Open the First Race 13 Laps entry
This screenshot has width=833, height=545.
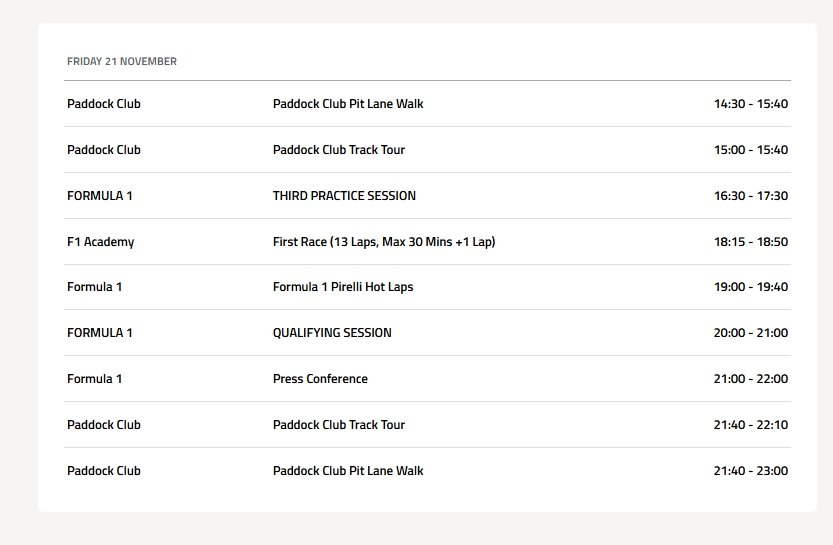point(384,242)
